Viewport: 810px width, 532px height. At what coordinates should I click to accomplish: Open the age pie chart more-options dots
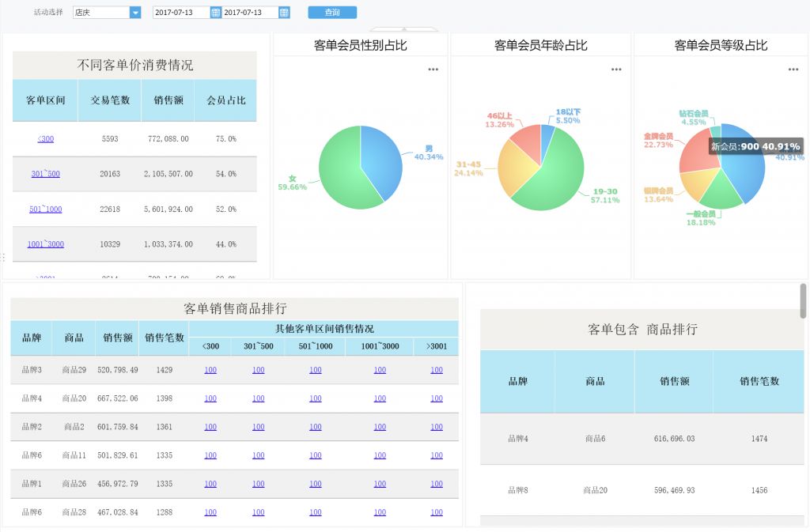coord(616,69)
